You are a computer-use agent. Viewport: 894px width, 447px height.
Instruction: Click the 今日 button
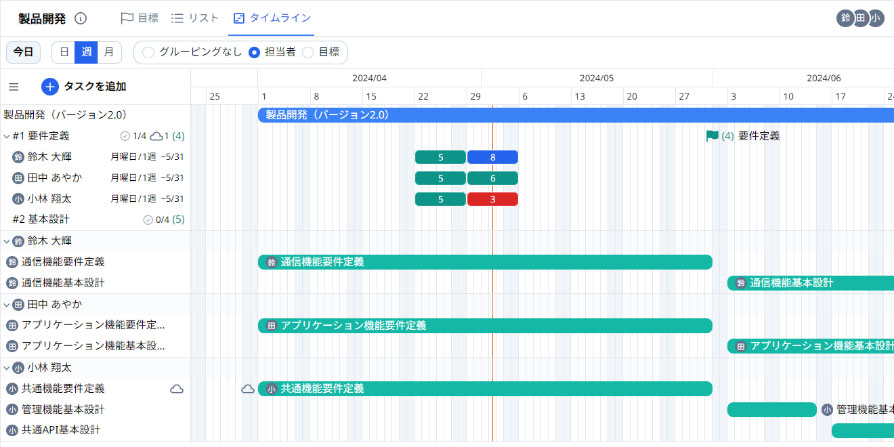23,52
